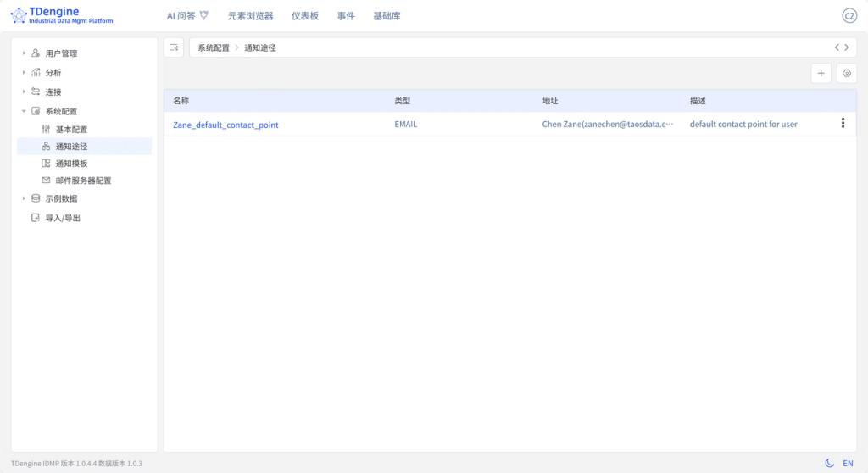
Task: Click the 通知模板 template icon
Action: click(46, 164)
